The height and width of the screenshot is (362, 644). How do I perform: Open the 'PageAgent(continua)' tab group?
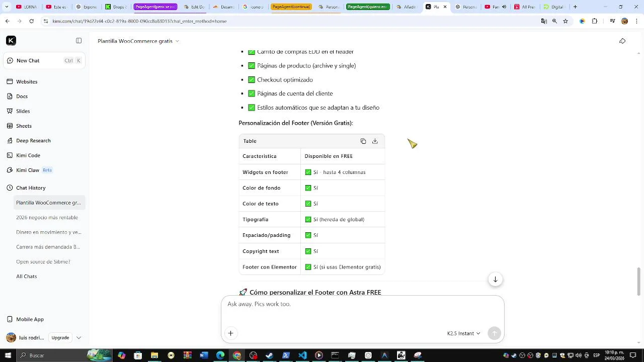click(291, 7)
